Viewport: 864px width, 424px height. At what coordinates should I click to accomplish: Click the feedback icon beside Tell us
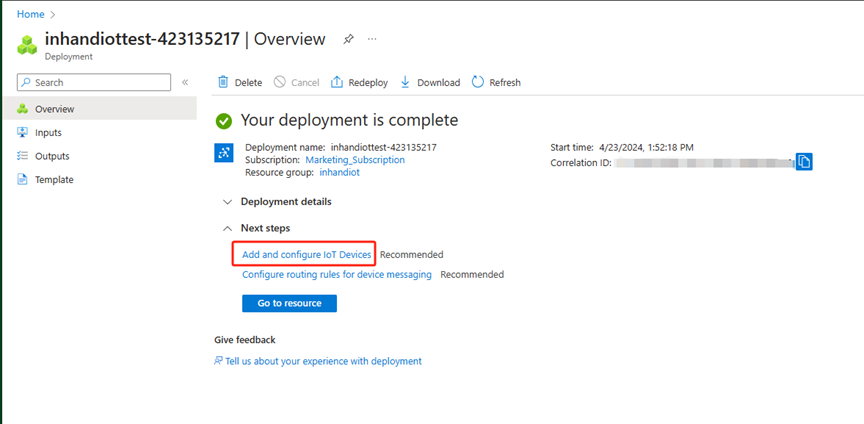click(x=219, y=361)
